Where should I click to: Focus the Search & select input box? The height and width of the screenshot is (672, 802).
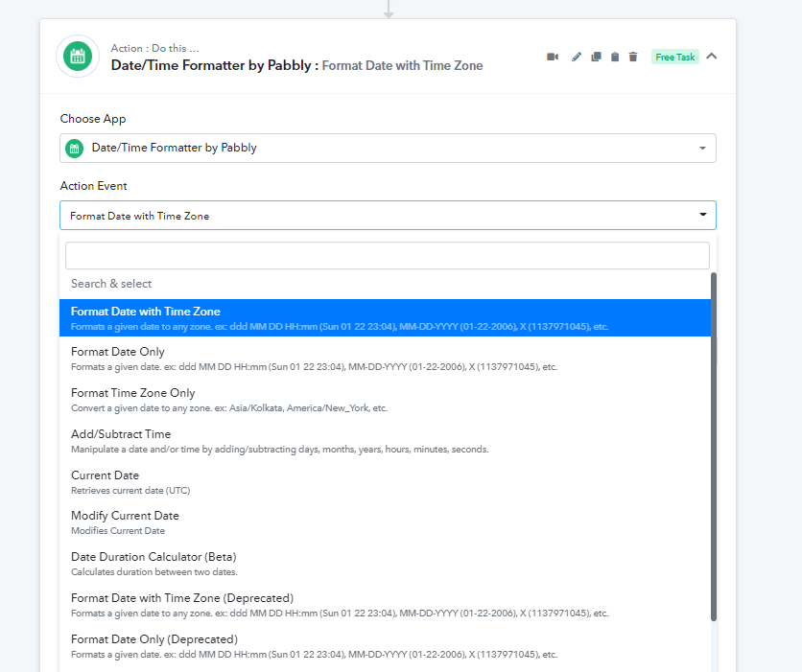pyautogui.click(x=388, y=256)
